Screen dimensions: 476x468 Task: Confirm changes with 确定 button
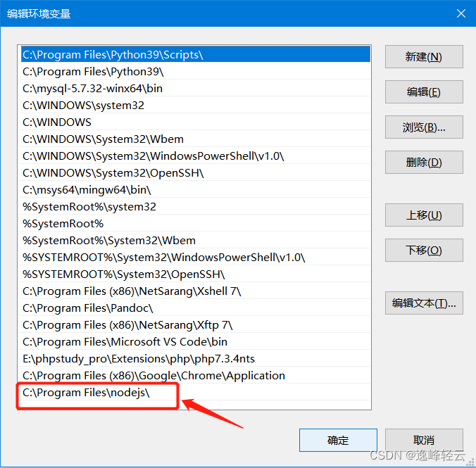pyautogui.click(x=338, y=441)
